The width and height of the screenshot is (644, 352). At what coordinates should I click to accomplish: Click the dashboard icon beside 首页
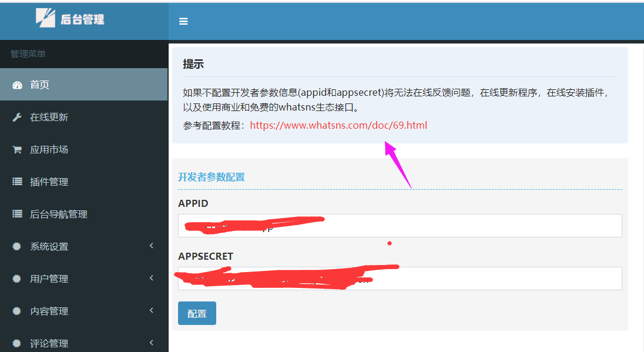pyautogui.click(x=17, y=85)
